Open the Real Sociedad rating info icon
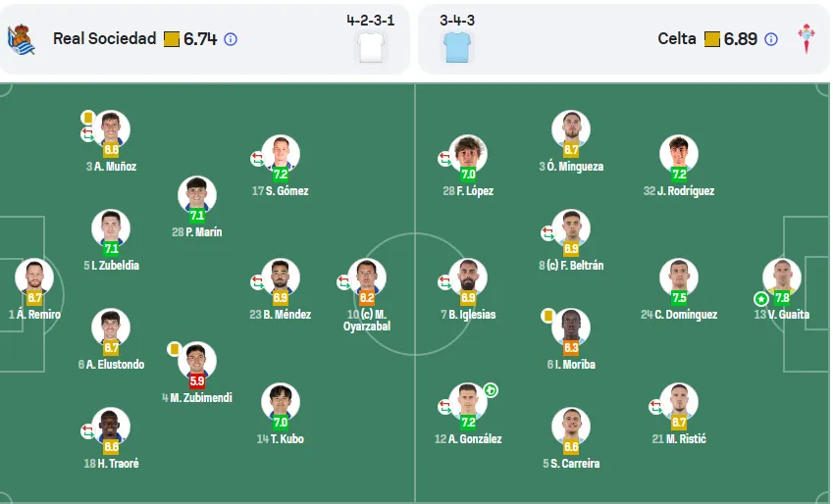 [x=231, y=39]
